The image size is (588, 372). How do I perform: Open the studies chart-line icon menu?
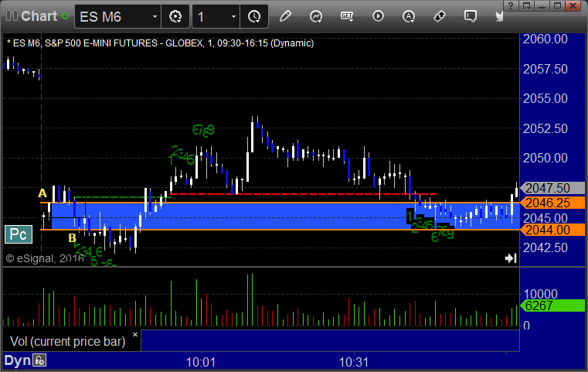click(316, 16)
